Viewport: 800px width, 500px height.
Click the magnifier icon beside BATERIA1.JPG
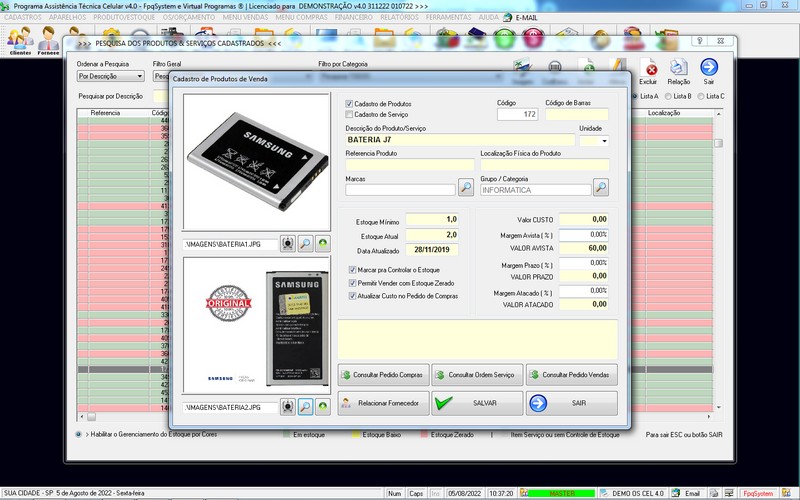pos(306,243)
